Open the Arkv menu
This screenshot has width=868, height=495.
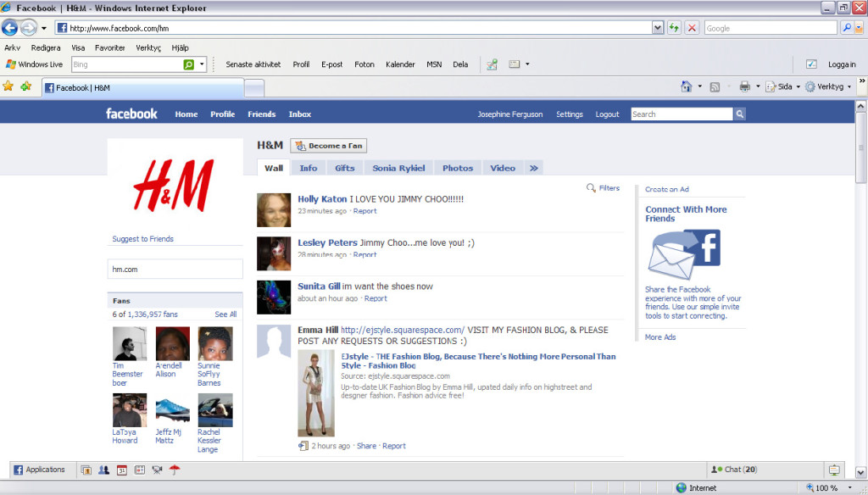(12, 47)
